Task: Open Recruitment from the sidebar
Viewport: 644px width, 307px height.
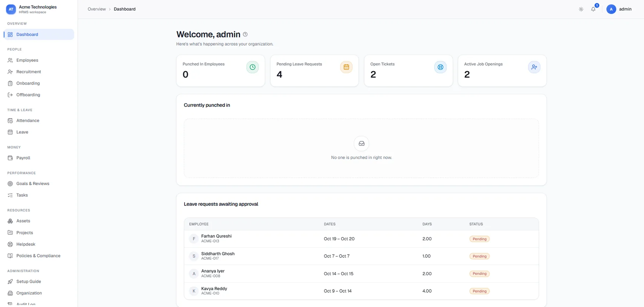Action: point(39,72)
